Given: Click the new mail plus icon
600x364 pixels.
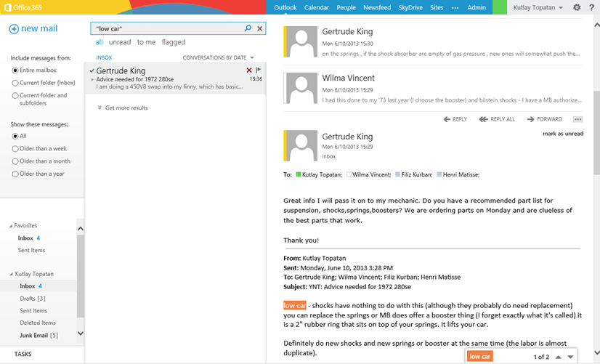Looking at the screenshot, I should 14,29.
